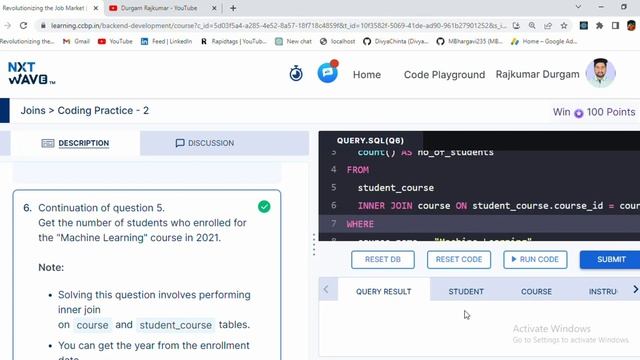Click the browser profile avatar icon

[x=631, y=25]
